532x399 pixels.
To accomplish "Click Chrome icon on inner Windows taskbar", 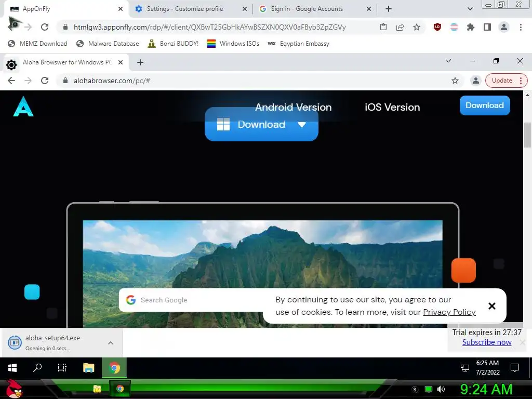I will point(114,368).
